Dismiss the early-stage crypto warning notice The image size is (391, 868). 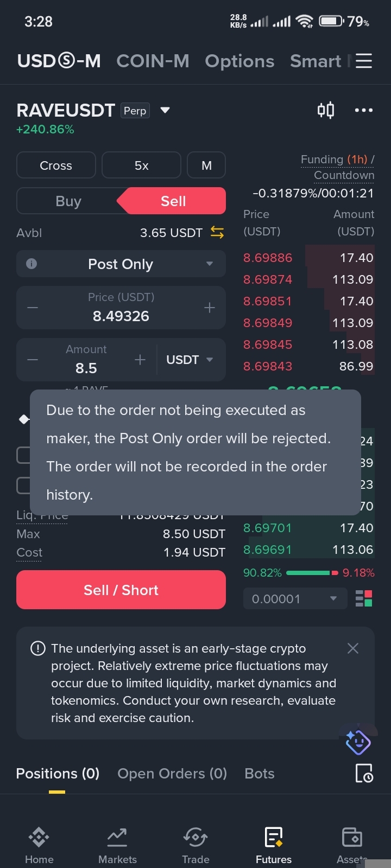coord(352,648)
